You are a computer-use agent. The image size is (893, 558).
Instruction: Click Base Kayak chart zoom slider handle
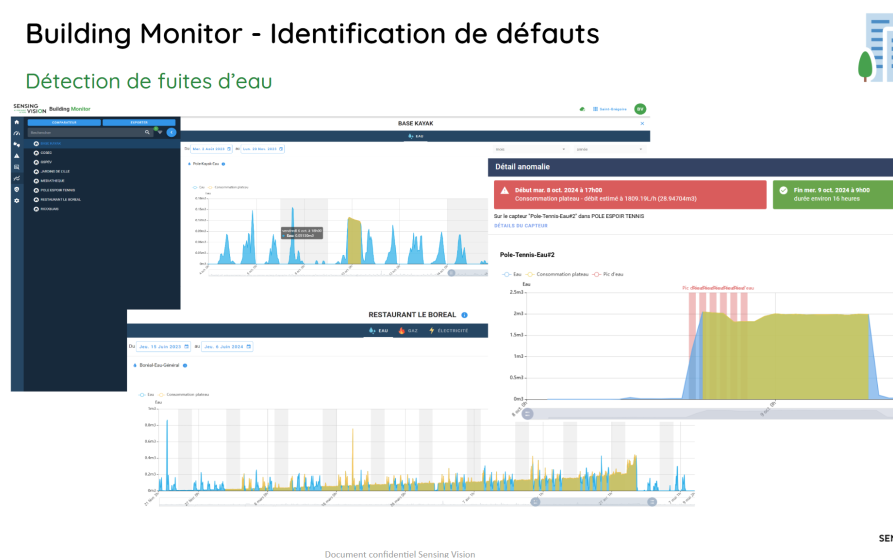click(x=451, y=273)
